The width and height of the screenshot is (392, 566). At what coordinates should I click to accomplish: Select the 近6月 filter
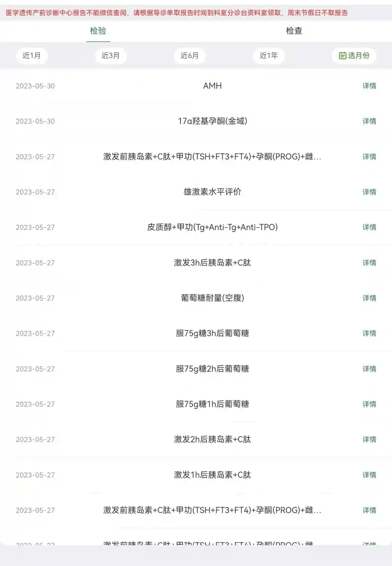pos(189,56)
